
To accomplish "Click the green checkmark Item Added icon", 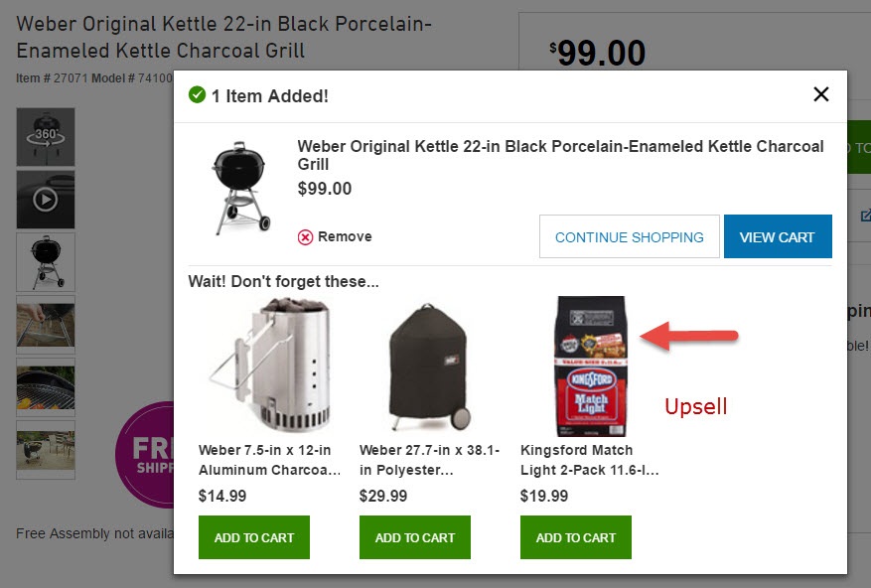I will [x=197, y=95].
